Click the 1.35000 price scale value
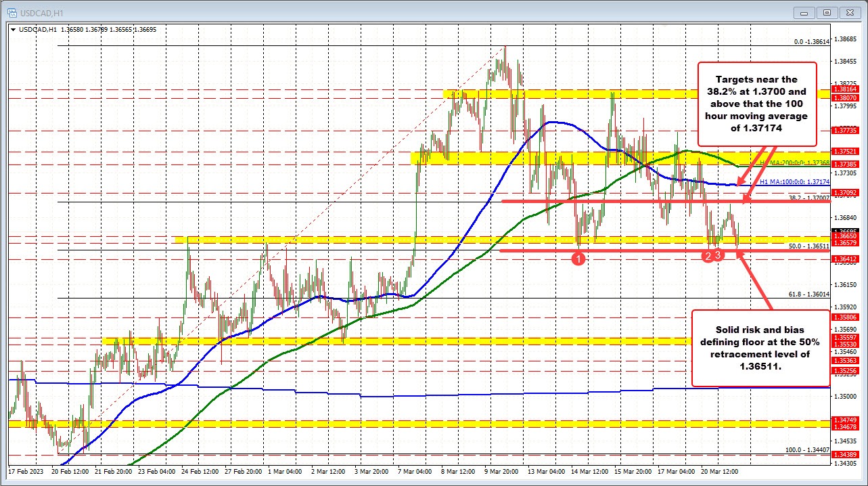This screenshot has height=486, width=868. pos(847,396)
